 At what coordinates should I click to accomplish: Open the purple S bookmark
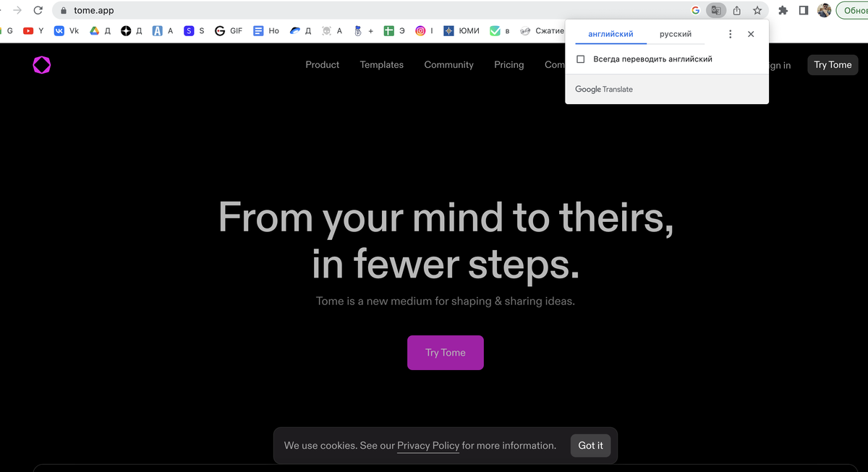pyautogui.click(x=194, y=31)
